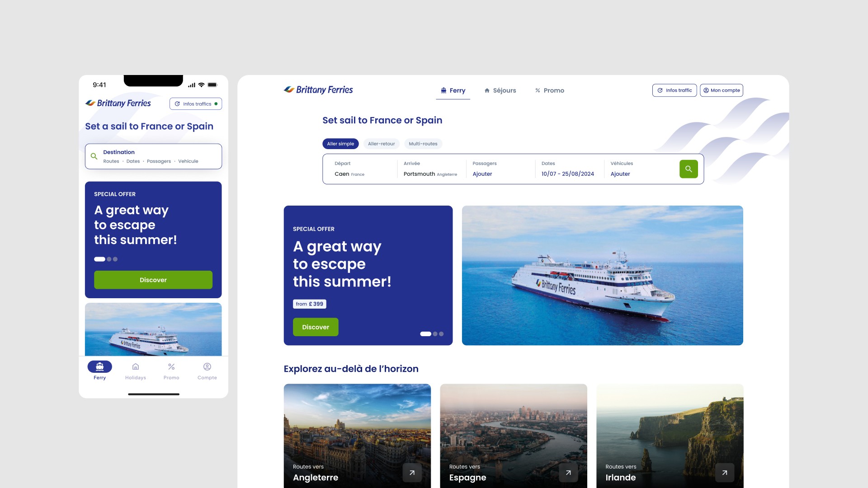The height and width of the screenshot is (488, 868).
Task: Click the green search magnifier button
Action: point(689,169)
